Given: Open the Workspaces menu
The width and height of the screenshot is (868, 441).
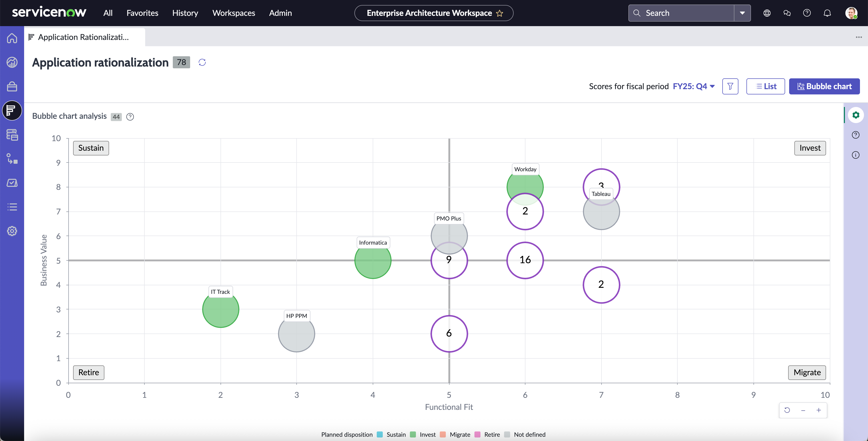Looking at the screenshot, I should [234, 13].
